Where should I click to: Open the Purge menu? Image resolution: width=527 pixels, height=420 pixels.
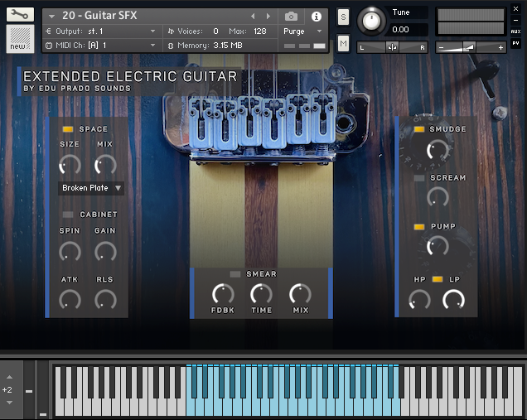(x=302, y=31)
